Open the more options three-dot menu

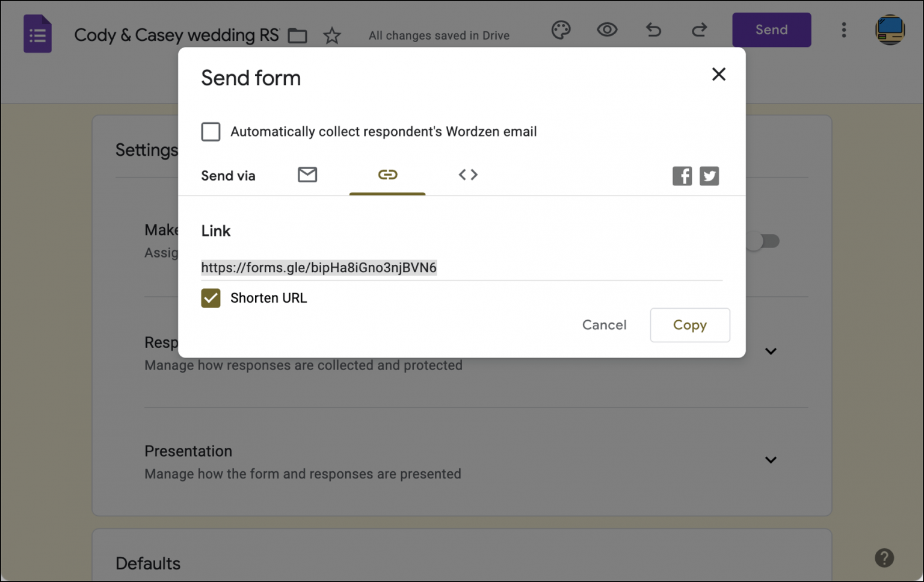tap(844, 30)
